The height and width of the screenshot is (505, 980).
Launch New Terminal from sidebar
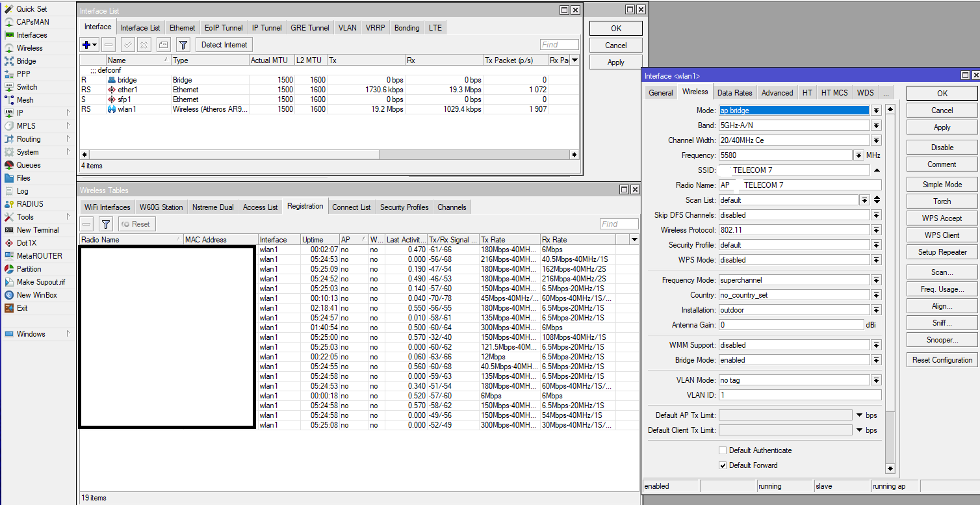[x=37, y=230]
